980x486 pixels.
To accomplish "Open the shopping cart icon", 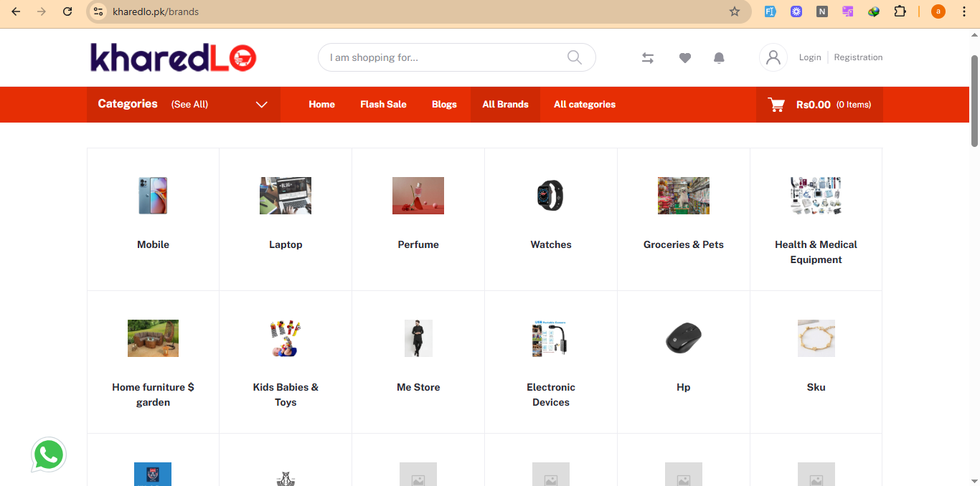I will pyautogui.click(x=776, y=105).
